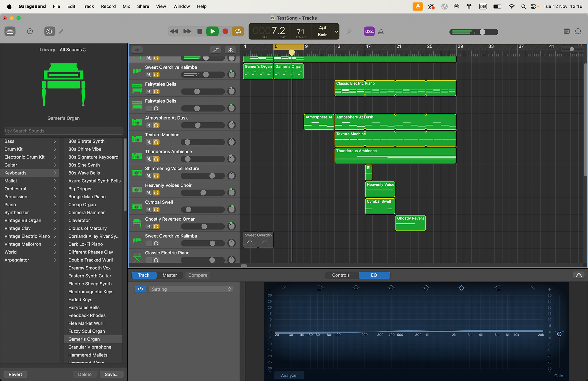Screen dimensions: 588x381
Task: Open the Track menu in menu bar
Action: coord(88,6)
